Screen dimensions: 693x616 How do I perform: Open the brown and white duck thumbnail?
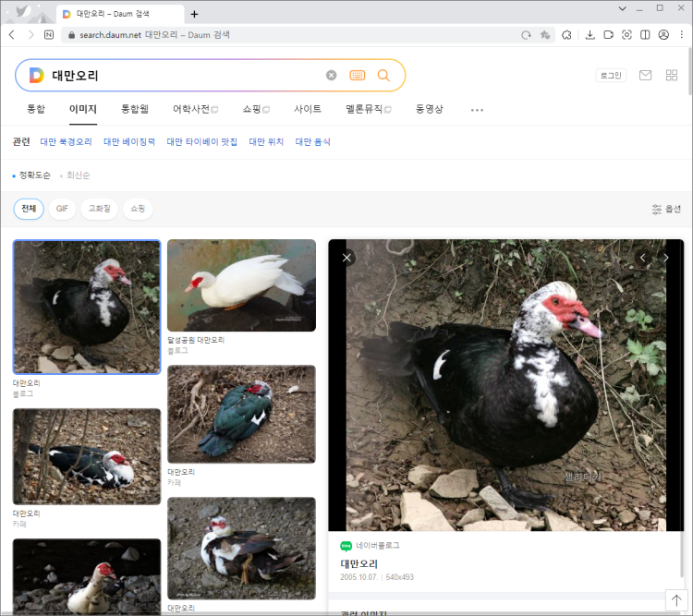coord(241,549)
